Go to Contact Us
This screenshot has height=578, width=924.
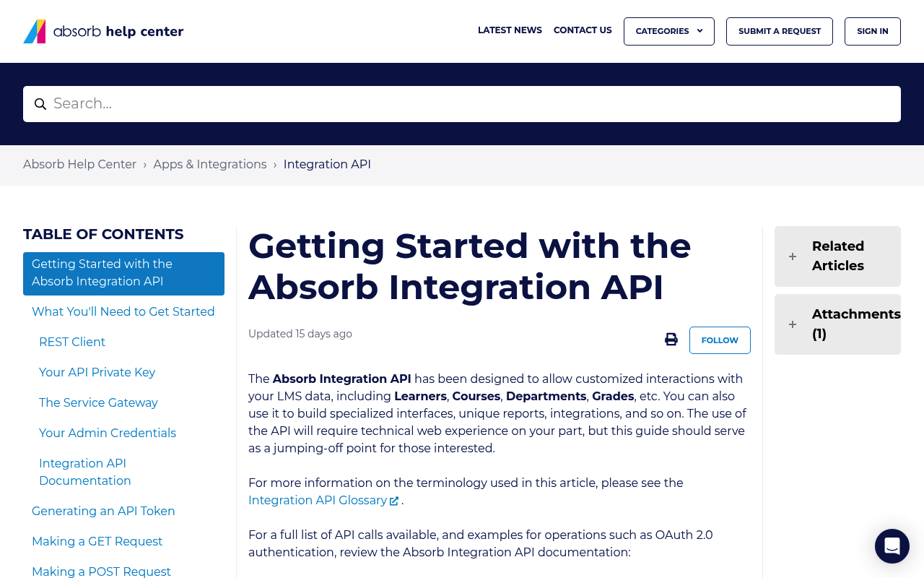point(583,30)
